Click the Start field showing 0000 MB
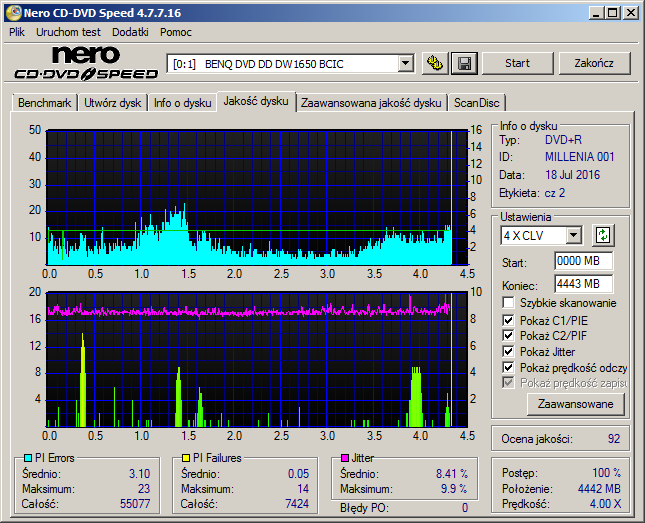This screenshot has width=645, height=523. pos(583,261)
